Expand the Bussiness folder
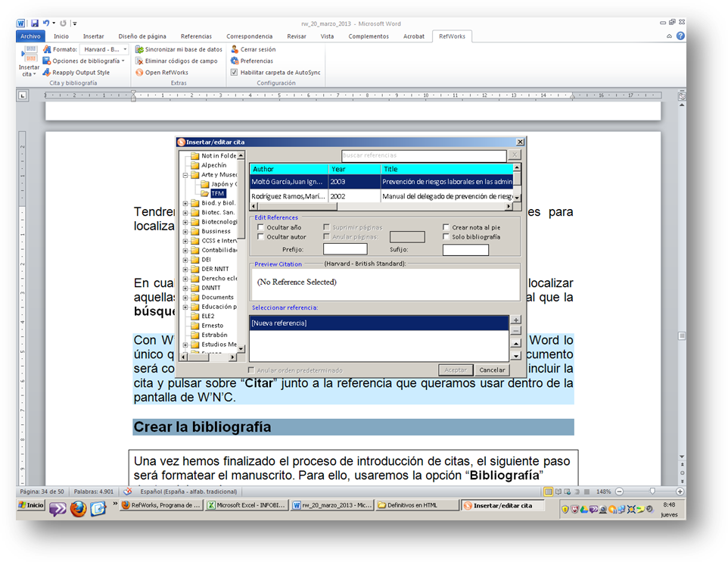The height and width of the screenshot is (562, 728). [x=185, y=232]
